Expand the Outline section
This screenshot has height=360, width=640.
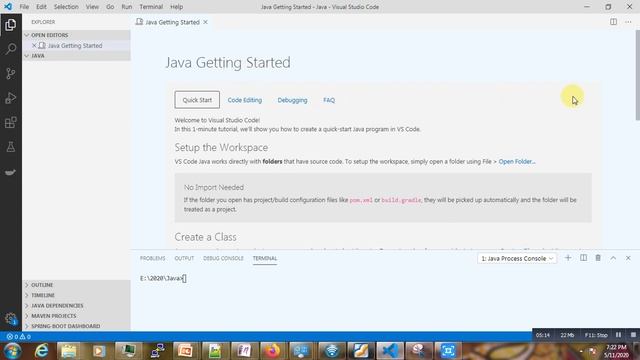click(x=77, y=285)
